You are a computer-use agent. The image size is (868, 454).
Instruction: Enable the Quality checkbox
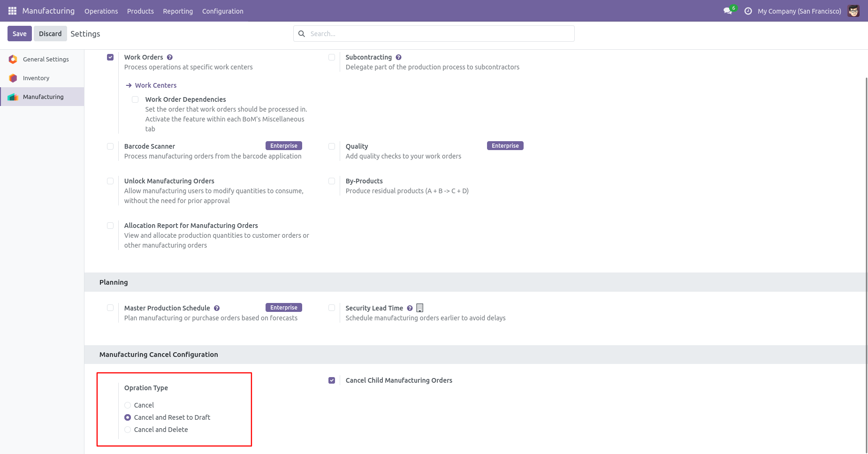[x=332, y=146]
